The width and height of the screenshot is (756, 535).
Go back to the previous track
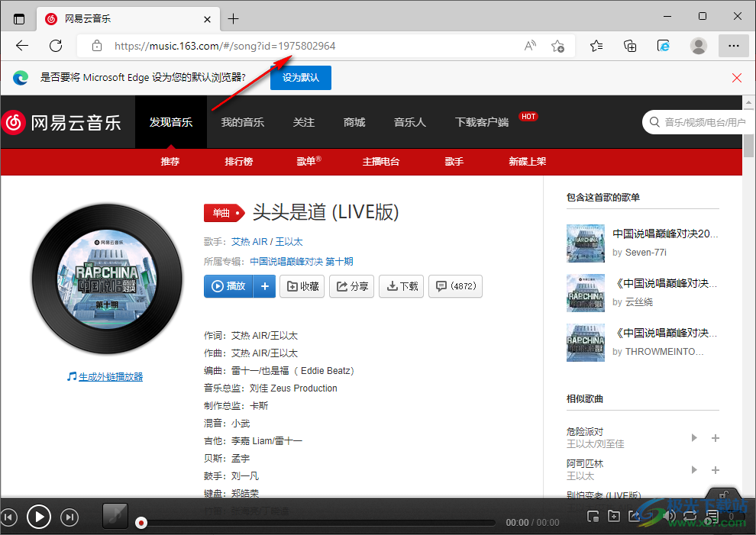point(9,517)
